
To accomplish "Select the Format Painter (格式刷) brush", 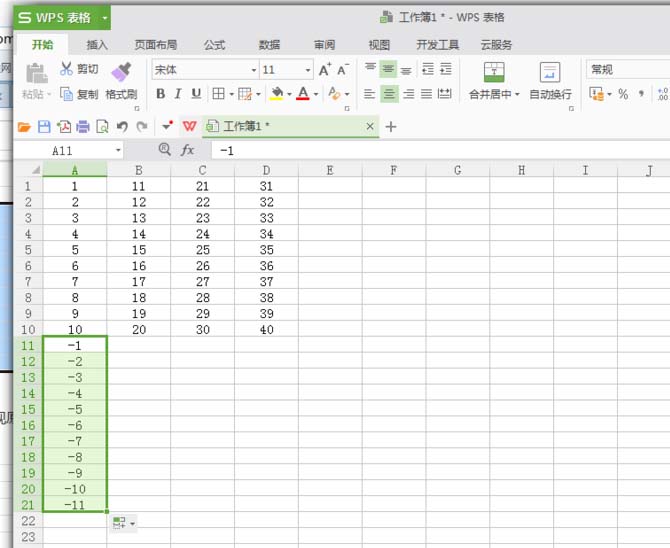I will coord(121,72).
